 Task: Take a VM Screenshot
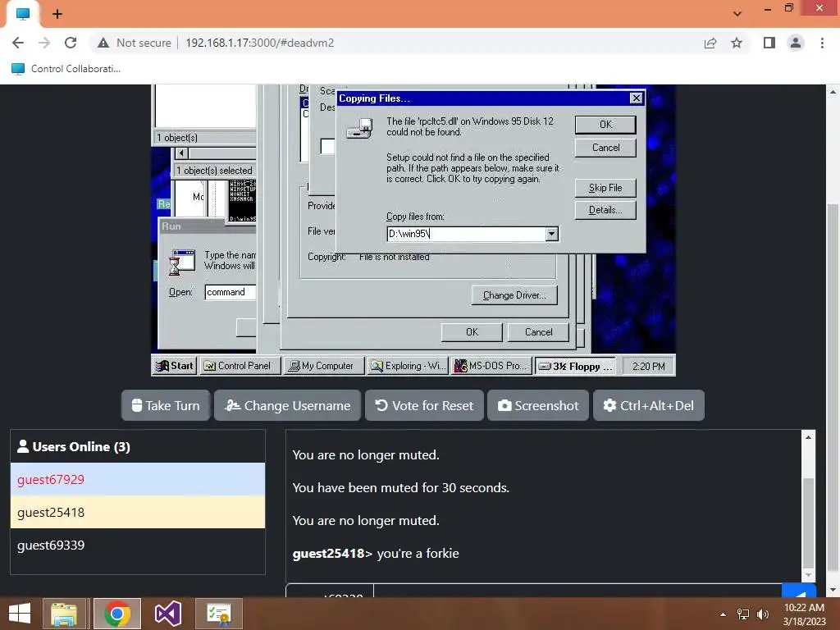(x=538, y=405)
